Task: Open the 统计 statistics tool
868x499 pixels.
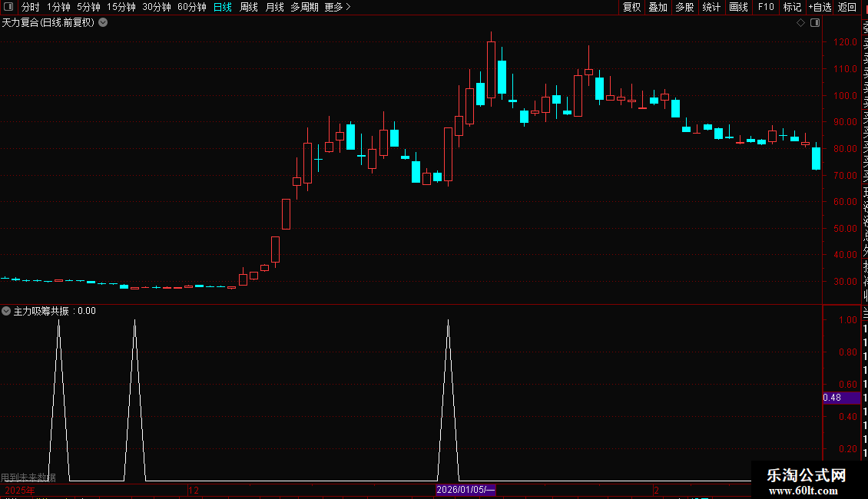Action: tap(711, 7)
